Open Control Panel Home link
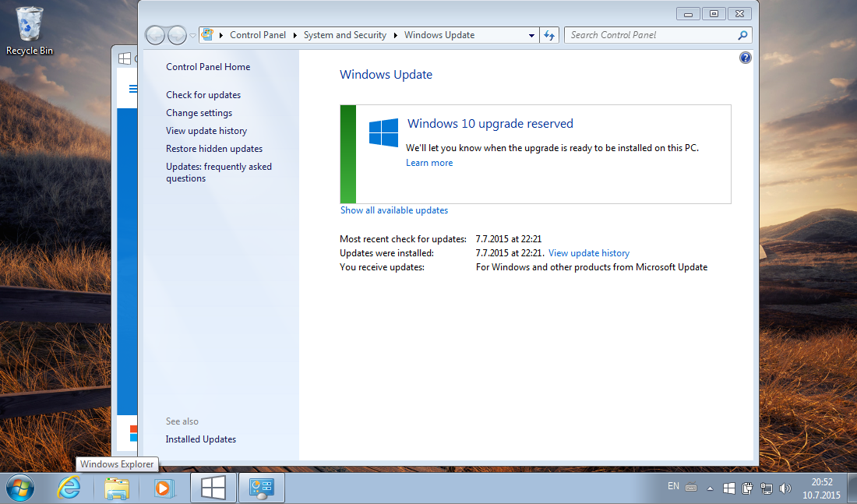857x504 pixels. 208,67
